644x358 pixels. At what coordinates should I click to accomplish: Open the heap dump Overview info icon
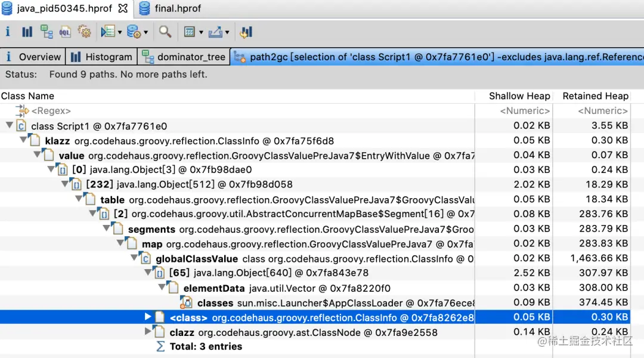coord(8,32)
